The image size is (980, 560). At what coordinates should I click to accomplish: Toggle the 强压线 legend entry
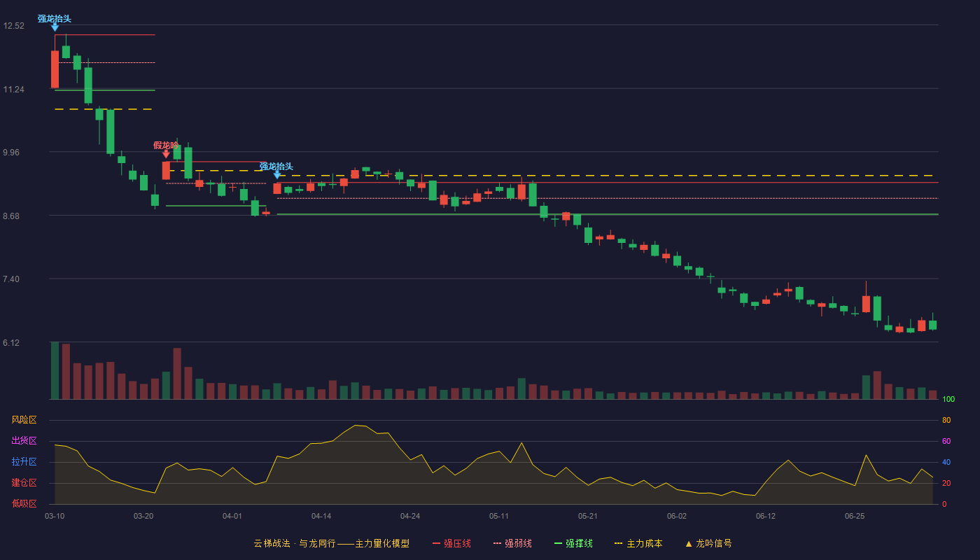click(x=451, y=543)
